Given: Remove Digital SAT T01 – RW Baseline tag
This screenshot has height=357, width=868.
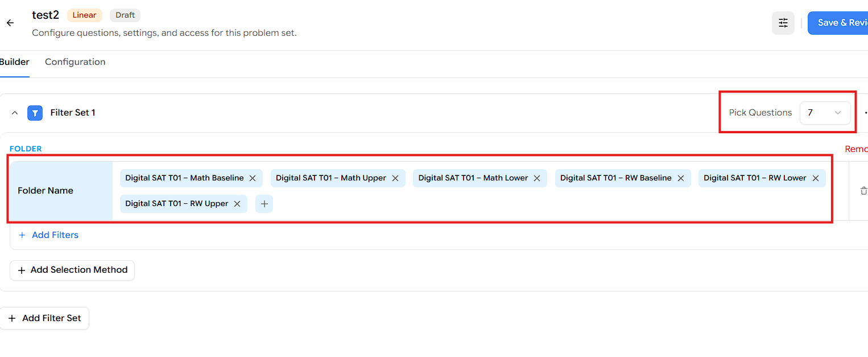Looking at the screenshot, I should (x=680, y=178).
